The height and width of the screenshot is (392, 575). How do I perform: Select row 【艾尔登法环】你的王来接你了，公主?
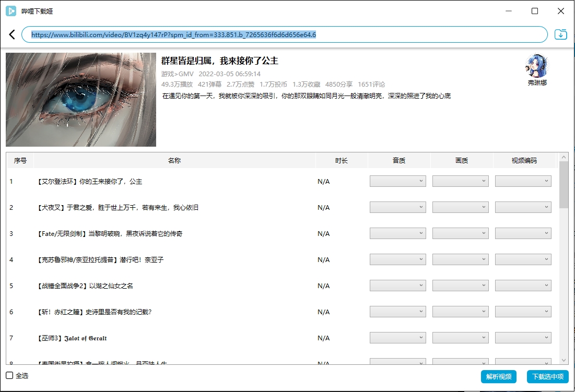coord(283,181)
